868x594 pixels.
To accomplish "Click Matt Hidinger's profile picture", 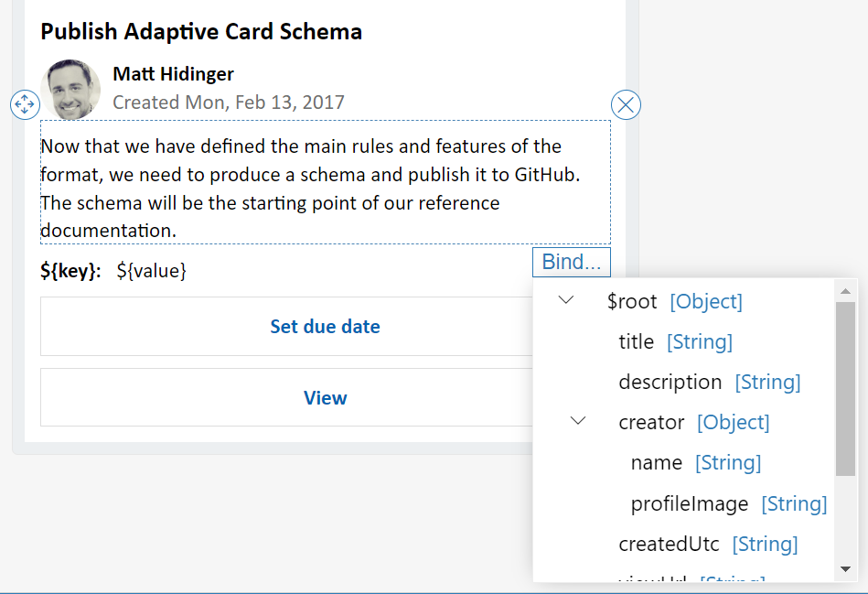I will click(x=70, y=90).
